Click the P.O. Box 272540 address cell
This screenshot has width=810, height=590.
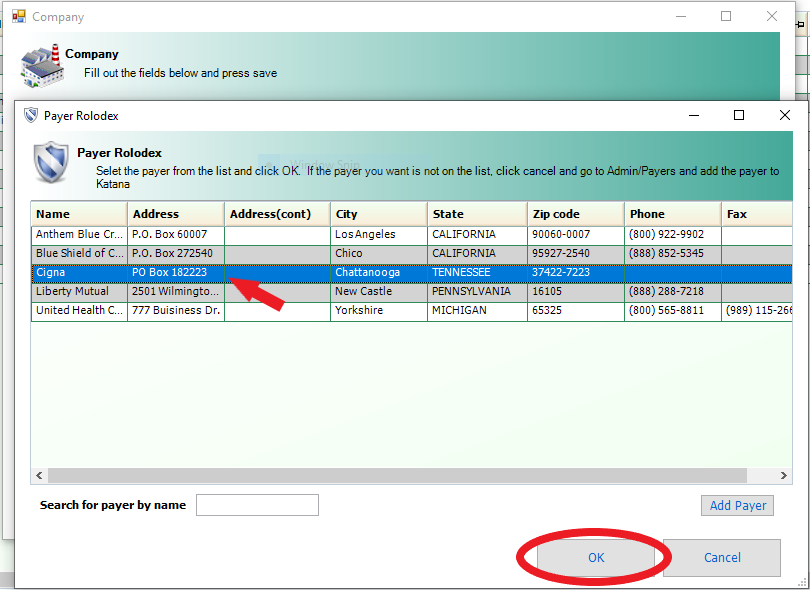(176, 254)
